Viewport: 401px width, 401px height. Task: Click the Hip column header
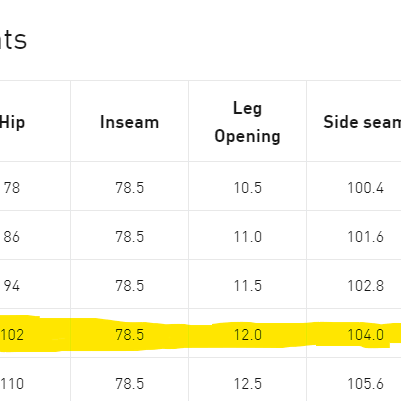[x=12, y=122]
